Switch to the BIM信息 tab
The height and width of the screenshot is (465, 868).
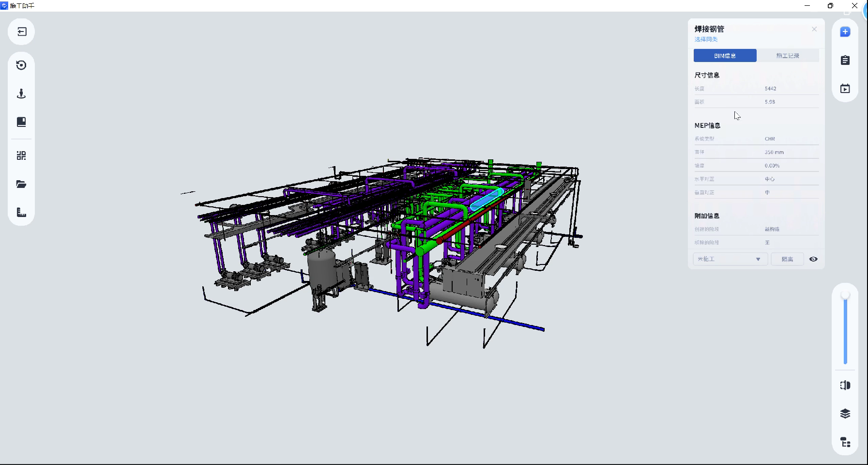click(x=725, y=55)
